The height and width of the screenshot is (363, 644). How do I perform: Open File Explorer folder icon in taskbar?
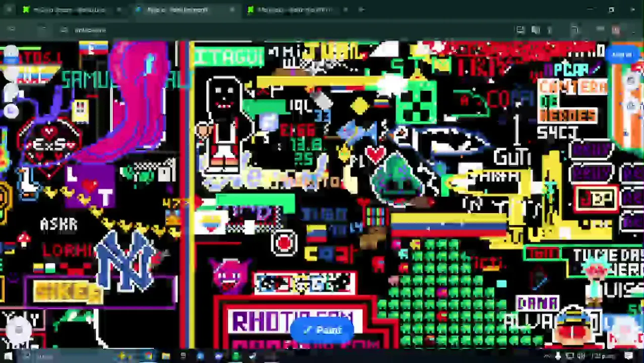click(x=166, y=356)
